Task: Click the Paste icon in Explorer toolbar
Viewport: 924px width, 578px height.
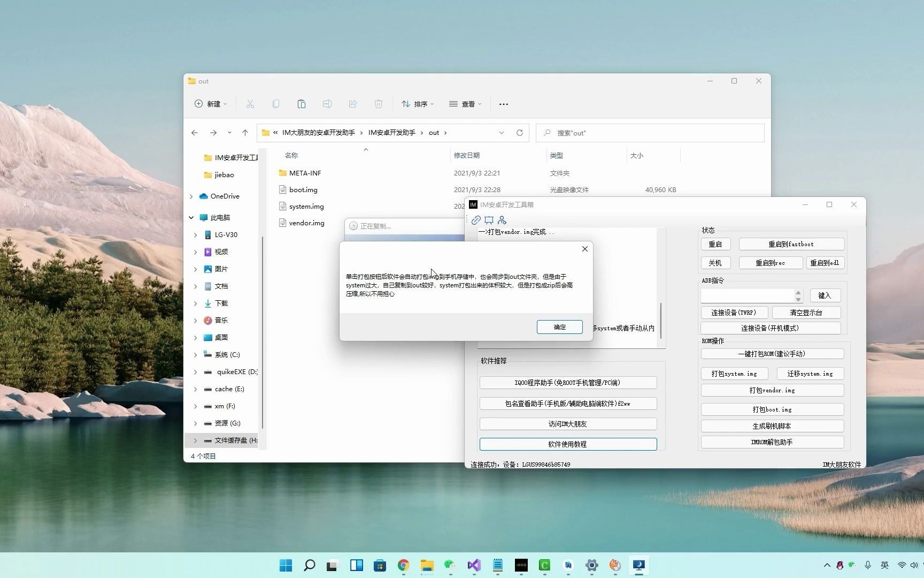Action: pyautogui.click(x=301, y=103)
